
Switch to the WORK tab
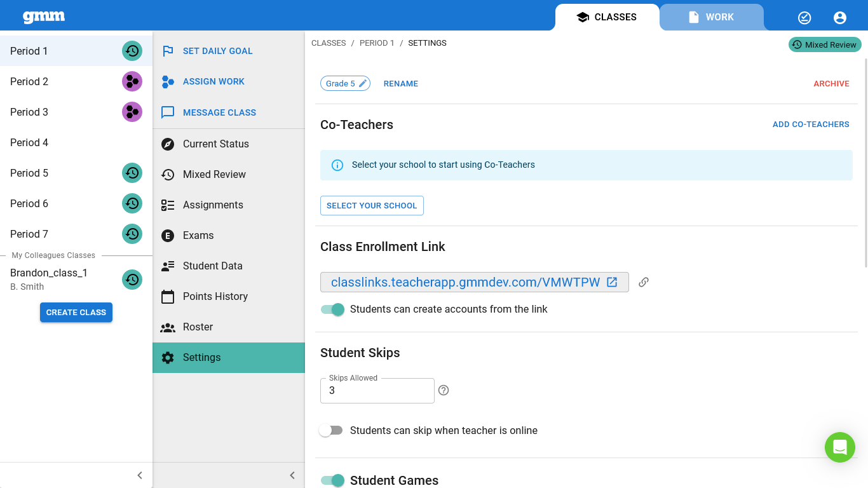pos(712,17)
